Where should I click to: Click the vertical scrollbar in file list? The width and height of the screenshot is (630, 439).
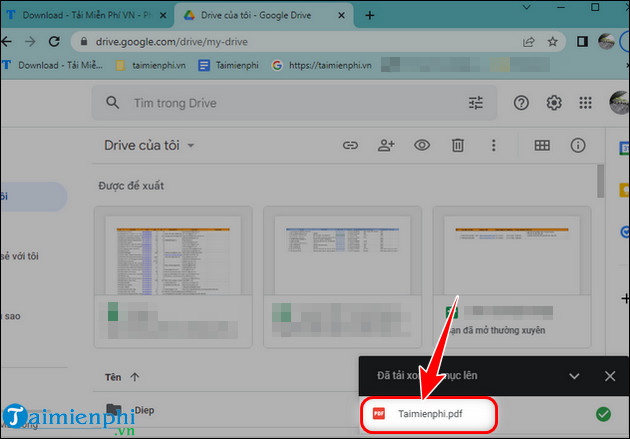click(x=600, y=181)
